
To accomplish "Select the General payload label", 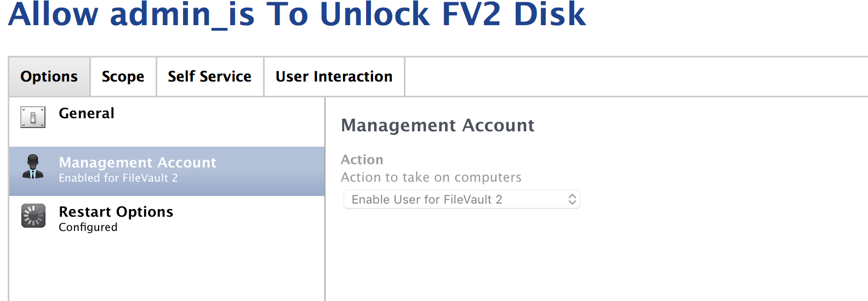I will pos(87,113).
